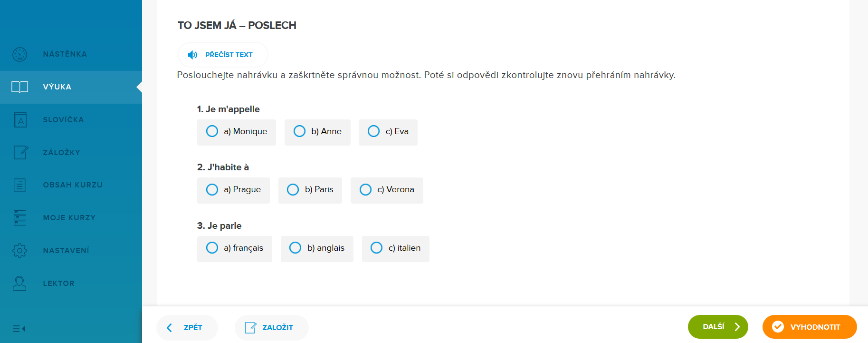Go back with the Zpět button

point(187,327)
